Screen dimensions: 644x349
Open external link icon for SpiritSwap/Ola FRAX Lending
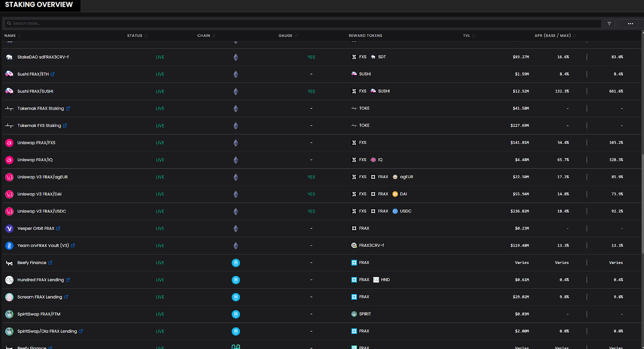81,331
